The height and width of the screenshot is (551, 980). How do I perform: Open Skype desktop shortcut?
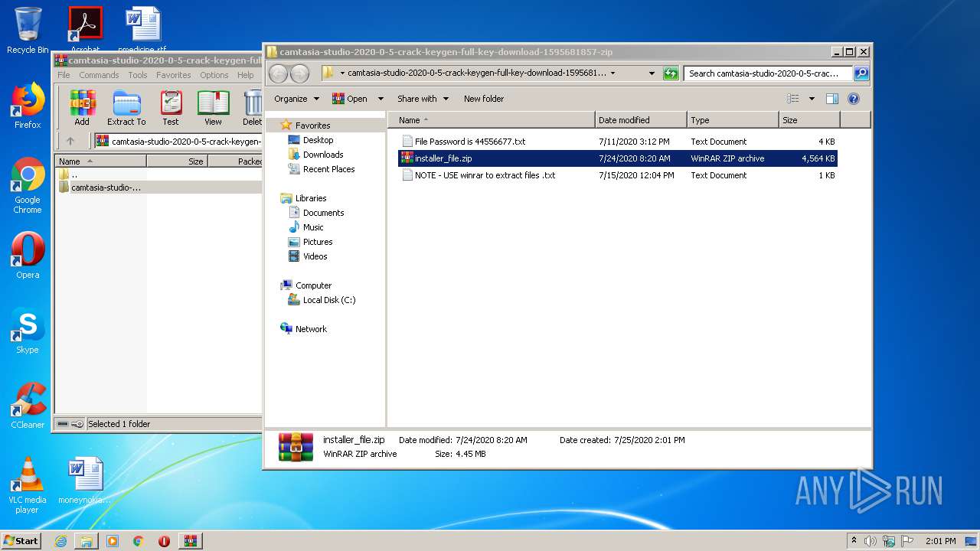pyautogui.click(x=28, y=331)
